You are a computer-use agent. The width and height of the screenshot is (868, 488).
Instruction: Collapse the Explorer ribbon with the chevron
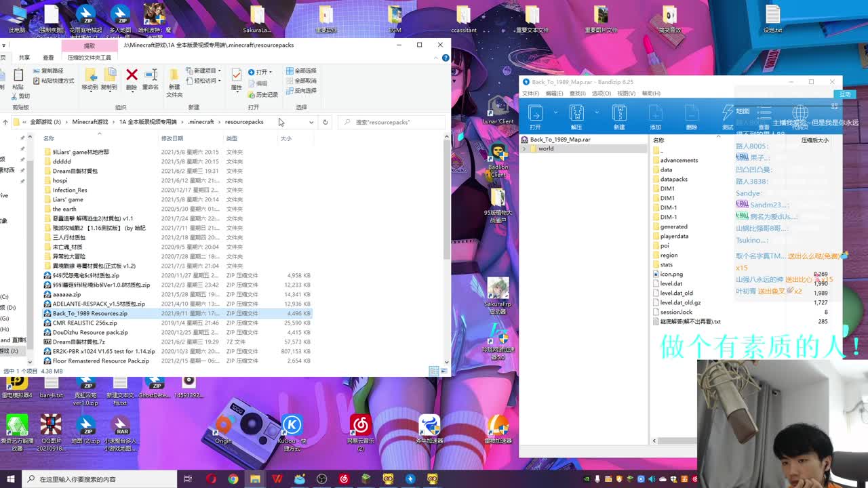[437, 58]
